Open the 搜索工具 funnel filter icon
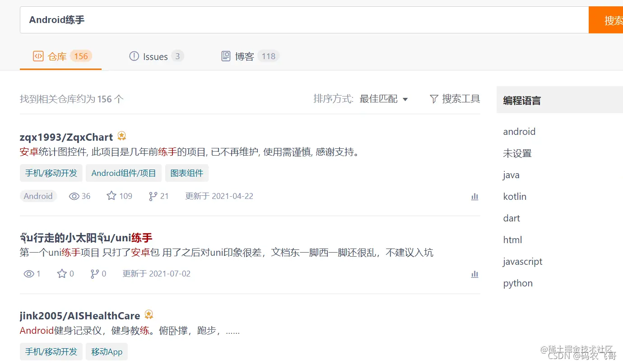Viewport: 623px width, 364px height. (x=433, y=98)
